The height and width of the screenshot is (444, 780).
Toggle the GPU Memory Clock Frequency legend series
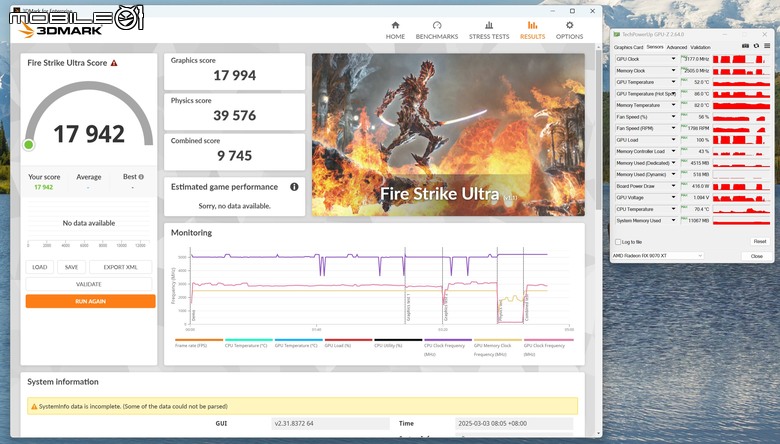(497, 348)
